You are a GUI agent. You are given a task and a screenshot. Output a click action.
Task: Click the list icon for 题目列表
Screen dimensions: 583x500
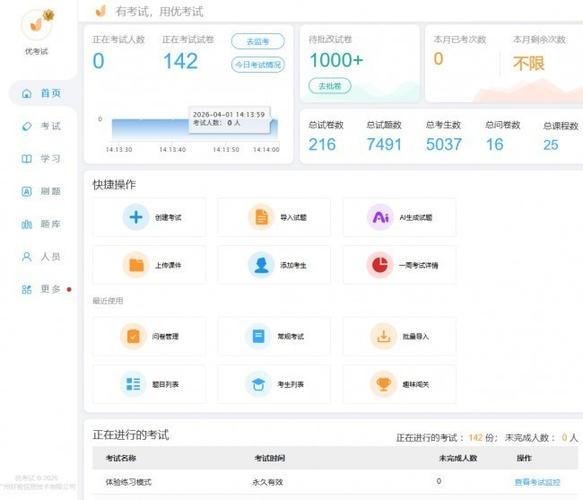point(133,384)
